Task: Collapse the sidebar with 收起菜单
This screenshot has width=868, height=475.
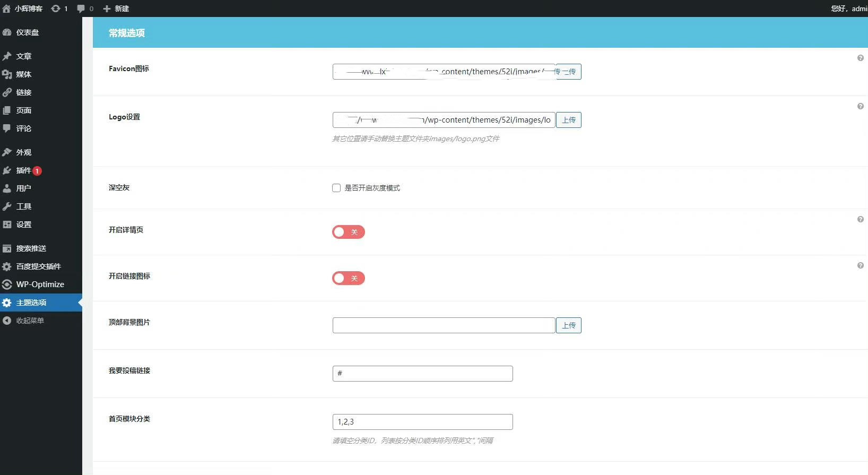Action: click(30, 321)
